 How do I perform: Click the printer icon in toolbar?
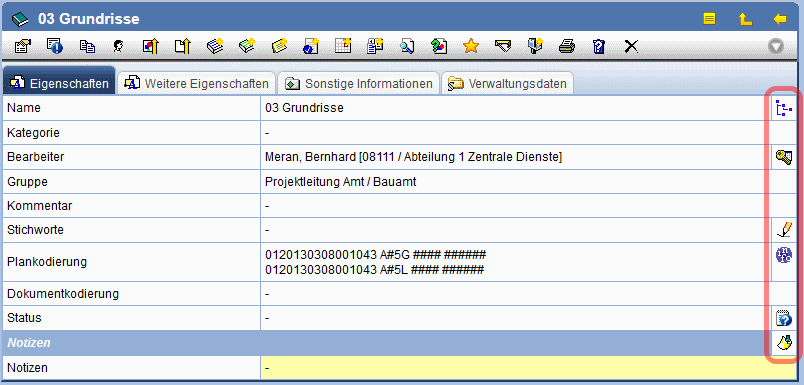pos(567,47)
